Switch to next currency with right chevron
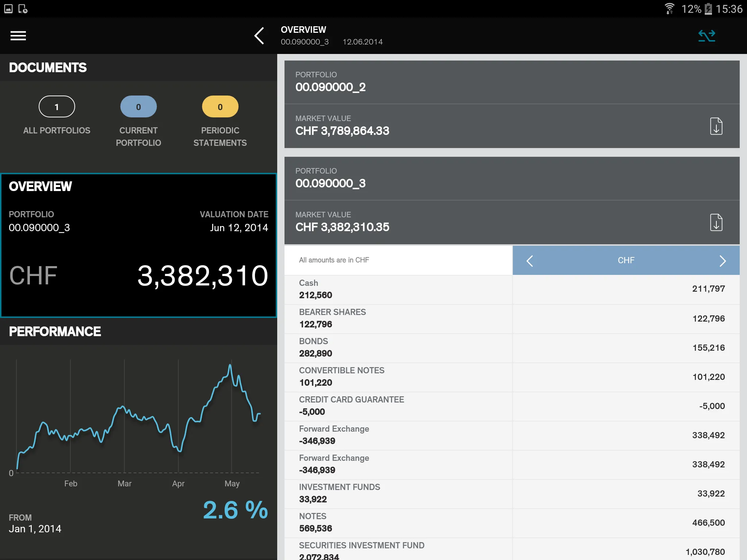This screenshot has width=747, height=560. (723, 261)
